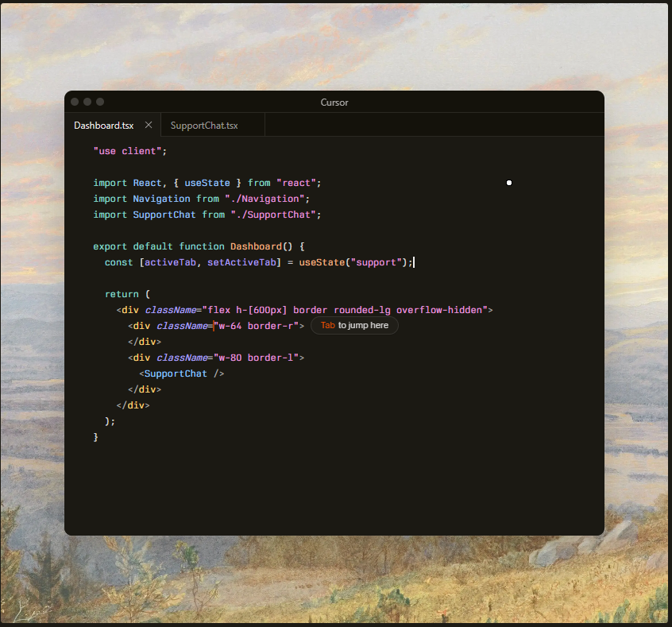672x627 pixels.
Task: Click the "w-80 border-l" class string
Action: click(256, 358)
